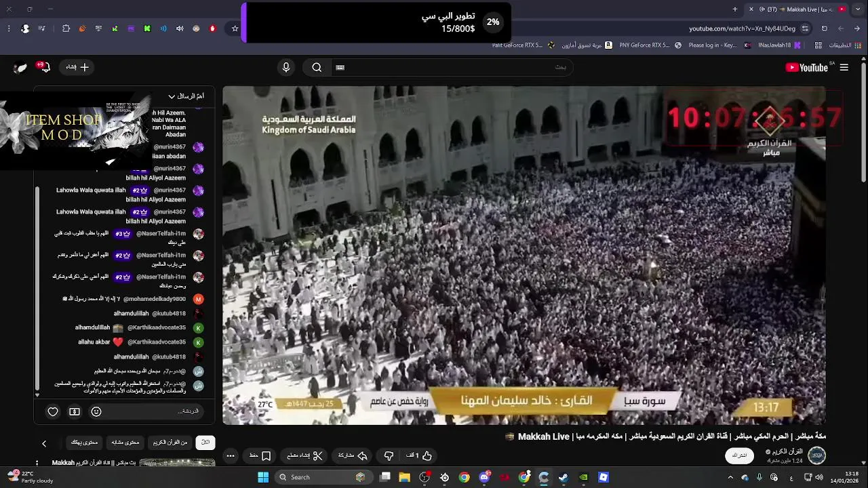Click the youtube.com address bar URL
868x488 pixels.
click(742, 28)
